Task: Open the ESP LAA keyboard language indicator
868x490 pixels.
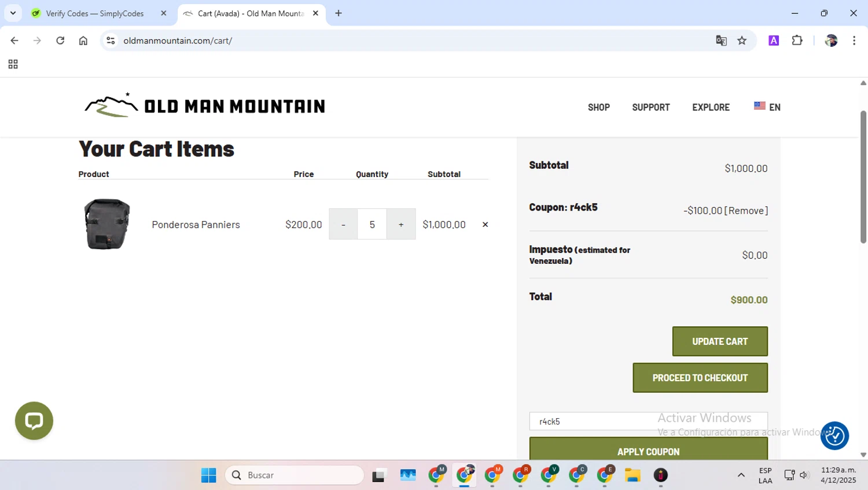Action: [x=765, y=475]
